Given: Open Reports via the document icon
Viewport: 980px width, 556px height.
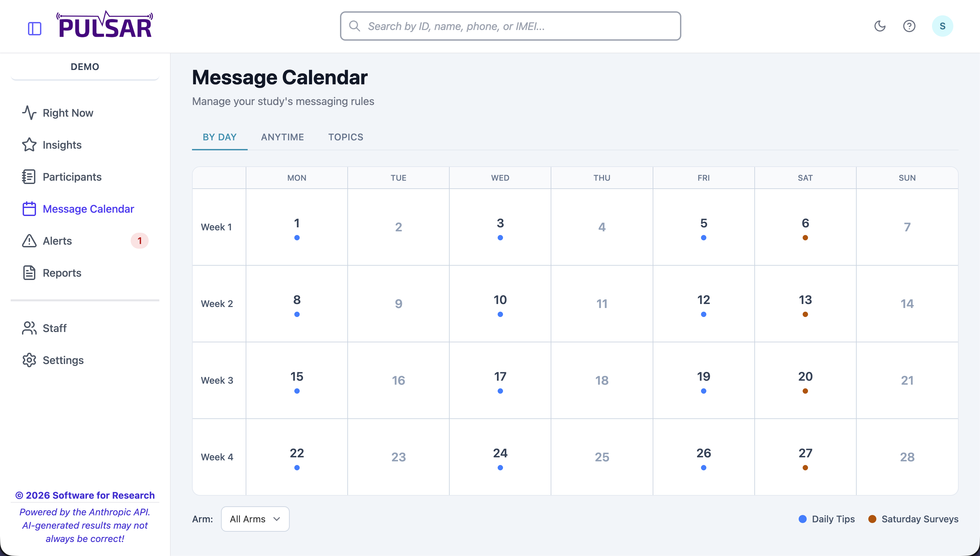Looking at the screenshot, I should [29, 273].
